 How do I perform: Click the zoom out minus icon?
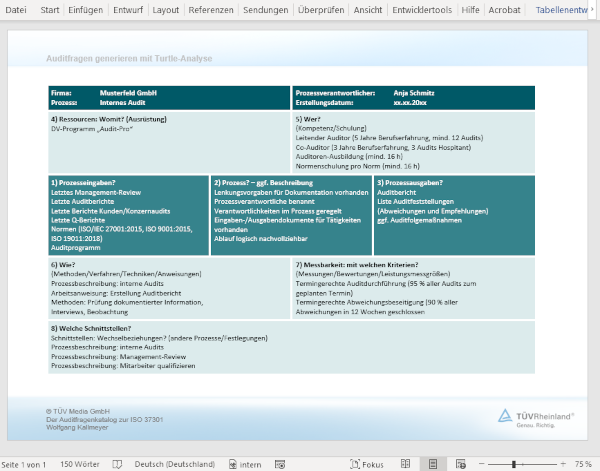pos(481,464)
